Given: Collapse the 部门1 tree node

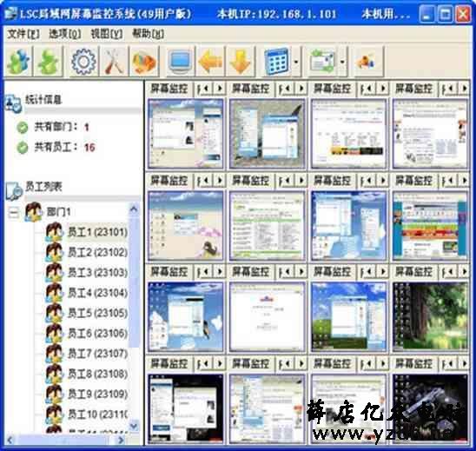Looking at the screenshot, I should click(13, 212).
